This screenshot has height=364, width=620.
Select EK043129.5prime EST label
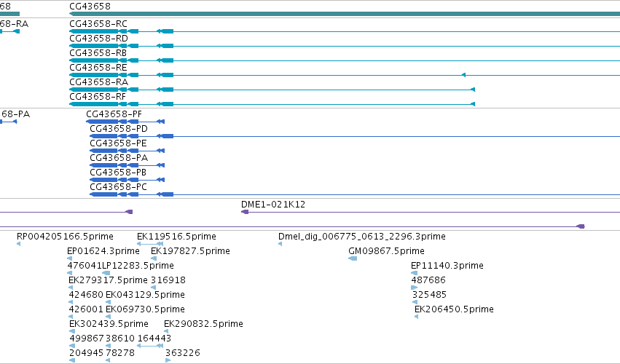coord(145,295)
